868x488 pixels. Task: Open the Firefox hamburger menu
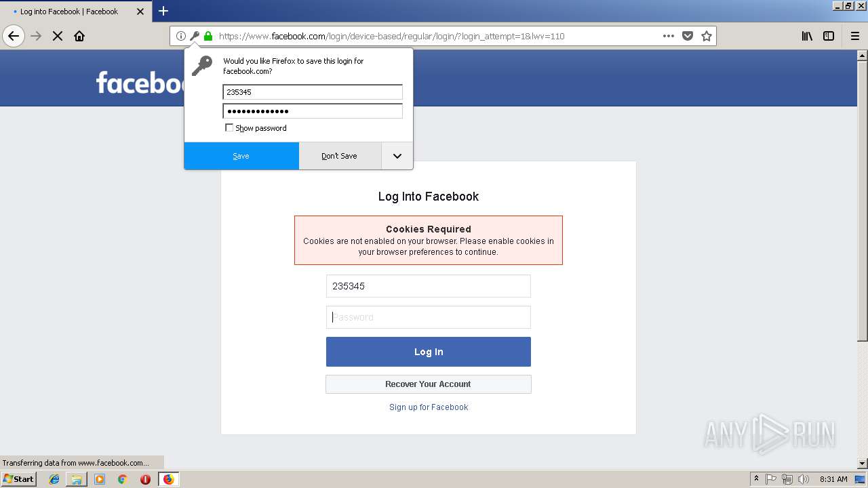pyautogui.click(x=855, y=36)
